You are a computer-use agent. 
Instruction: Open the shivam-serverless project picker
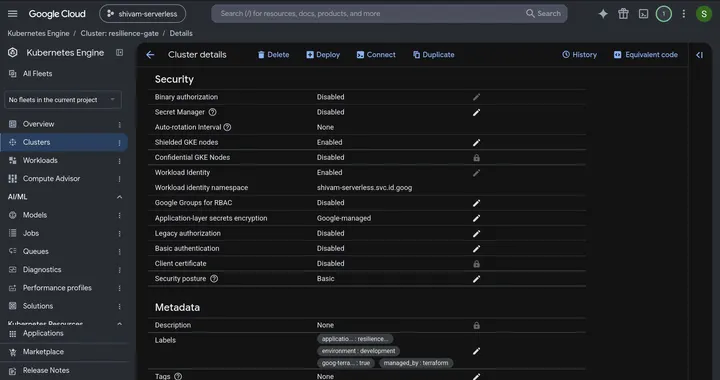142,14
